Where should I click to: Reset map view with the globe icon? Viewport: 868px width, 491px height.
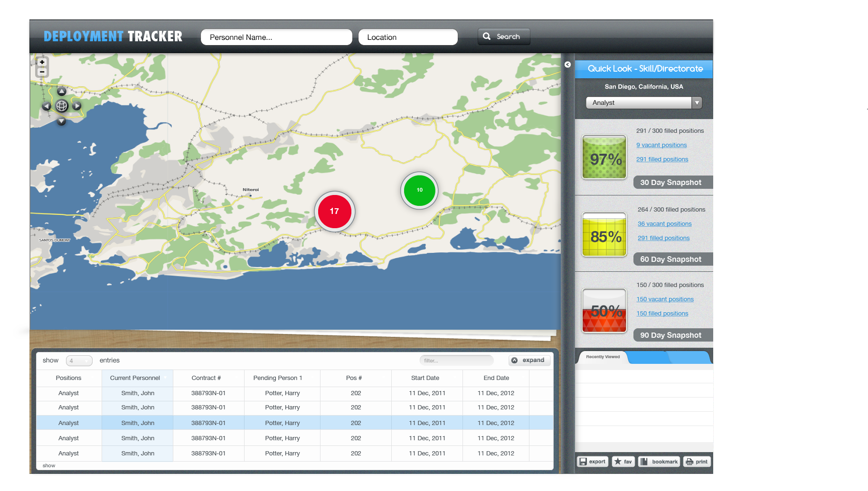(x=62, y=106)
